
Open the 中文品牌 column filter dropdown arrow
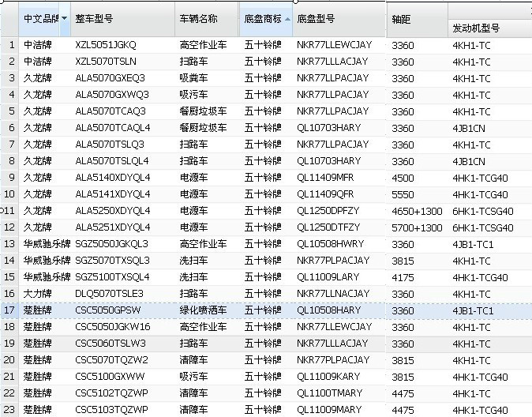pos(64,18)
